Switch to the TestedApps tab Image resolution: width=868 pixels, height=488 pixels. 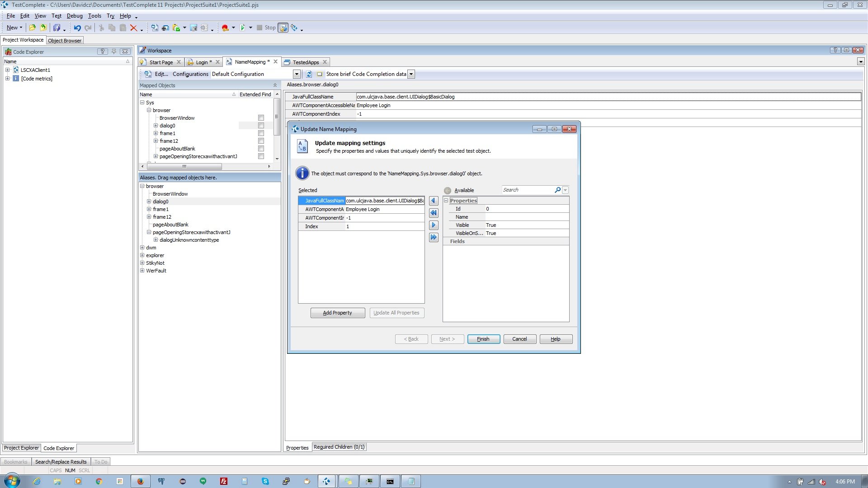tap(306, 62)
